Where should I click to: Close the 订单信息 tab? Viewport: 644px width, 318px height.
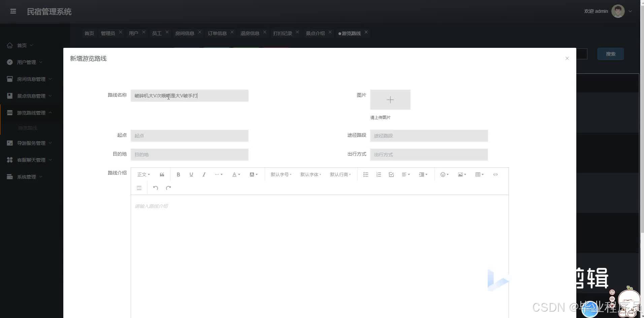tap(232, 32)
